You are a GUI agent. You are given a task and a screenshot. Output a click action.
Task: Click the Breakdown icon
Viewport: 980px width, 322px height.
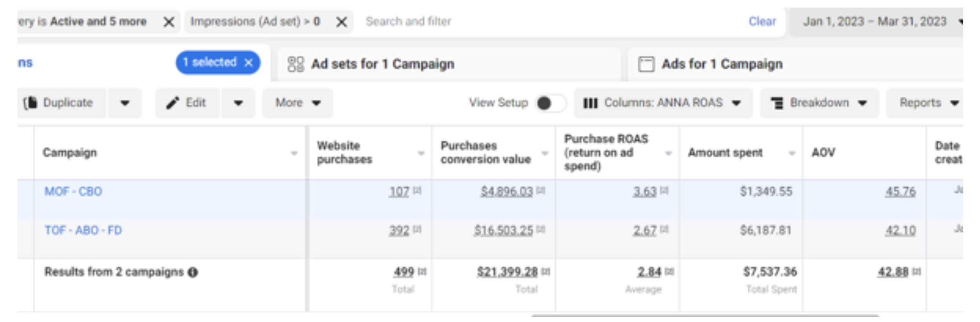777,103
